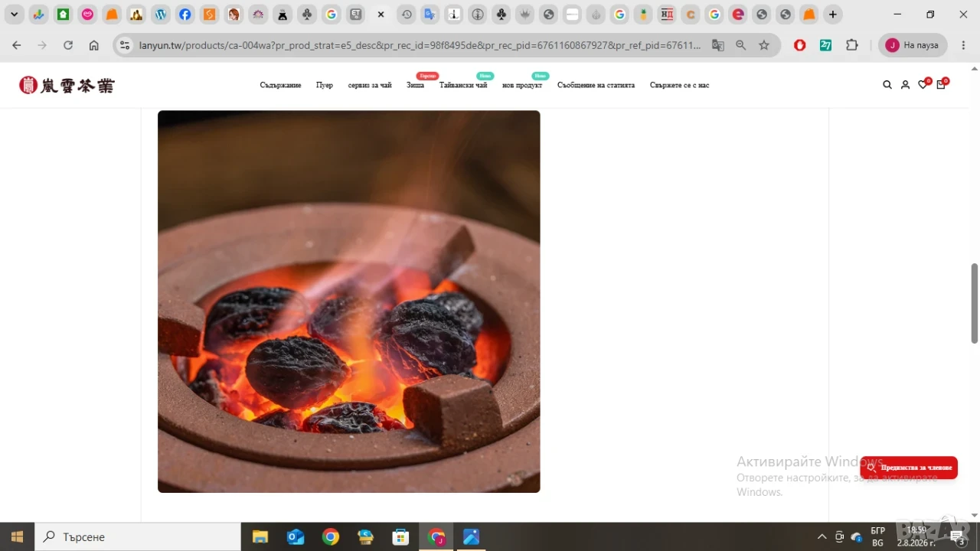Open the Свържете се с нас link
Image resolution: width=980 pixels, height=551 pixels.
pyautogui.click(x=679, y=85)
